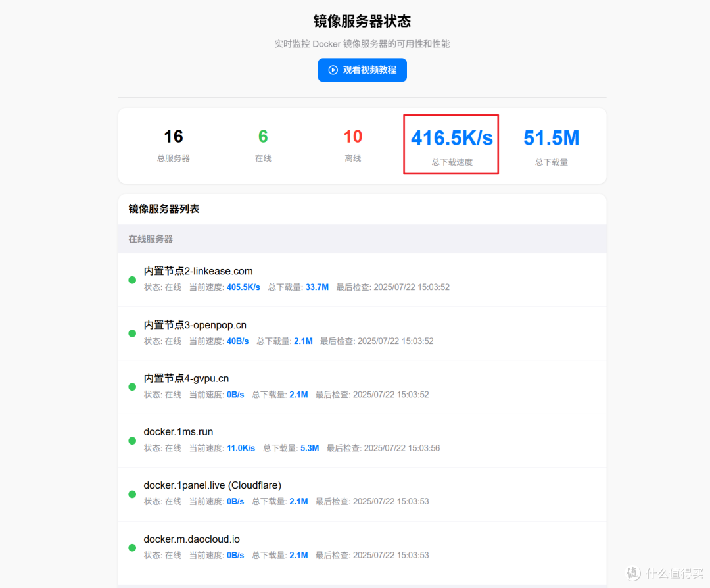710x588 pixels.
Task: Click the total download amount 51.5M
Action: [x=551, y=138]
